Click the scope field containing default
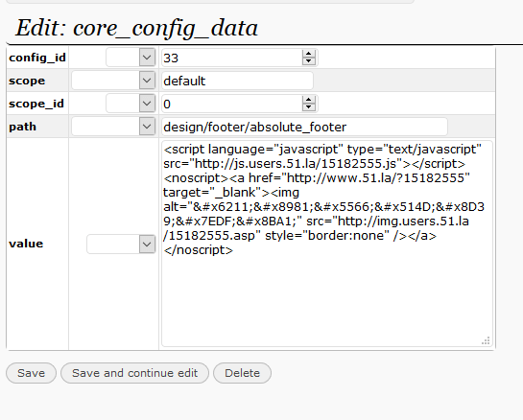The image size is (523, 420). (237, 81)
